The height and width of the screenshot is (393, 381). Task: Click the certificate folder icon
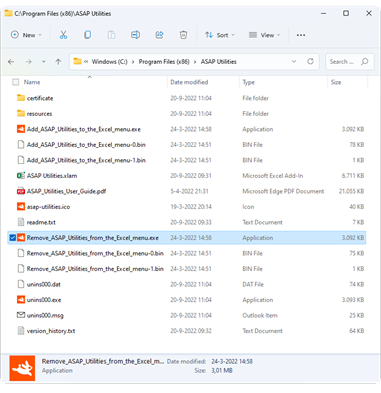pos(21,98)
